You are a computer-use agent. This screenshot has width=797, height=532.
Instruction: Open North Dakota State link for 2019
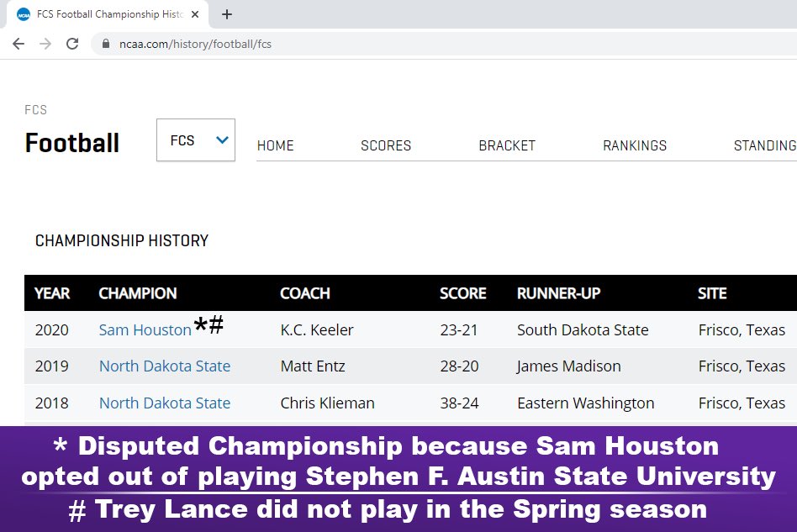tap(165, 366)
